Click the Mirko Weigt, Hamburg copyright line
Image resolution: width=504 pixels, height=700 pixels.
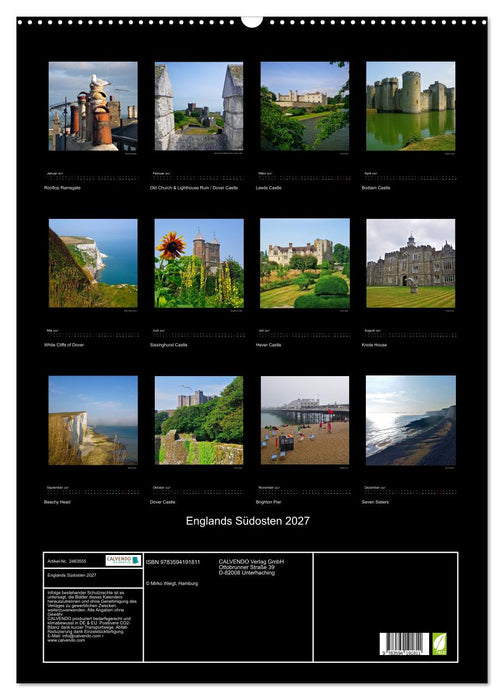click(x=172, y=583)
